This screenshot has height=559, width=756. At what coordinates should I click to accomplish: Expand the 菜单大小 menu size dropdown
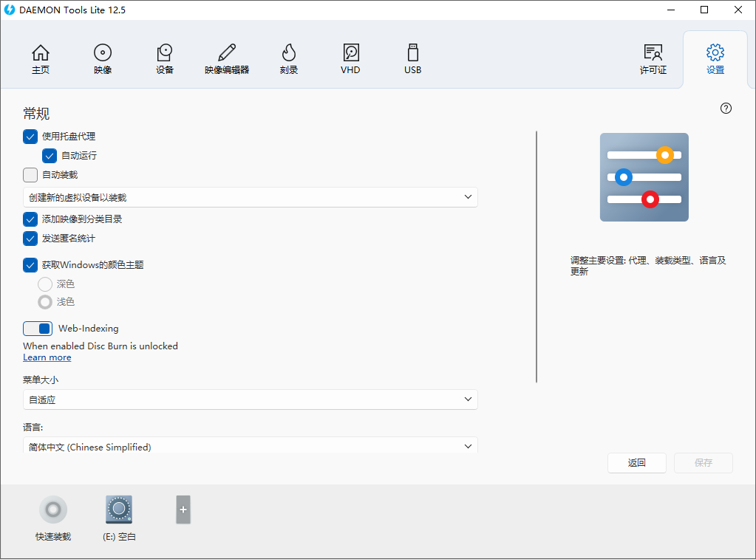(x=250, y=399)
